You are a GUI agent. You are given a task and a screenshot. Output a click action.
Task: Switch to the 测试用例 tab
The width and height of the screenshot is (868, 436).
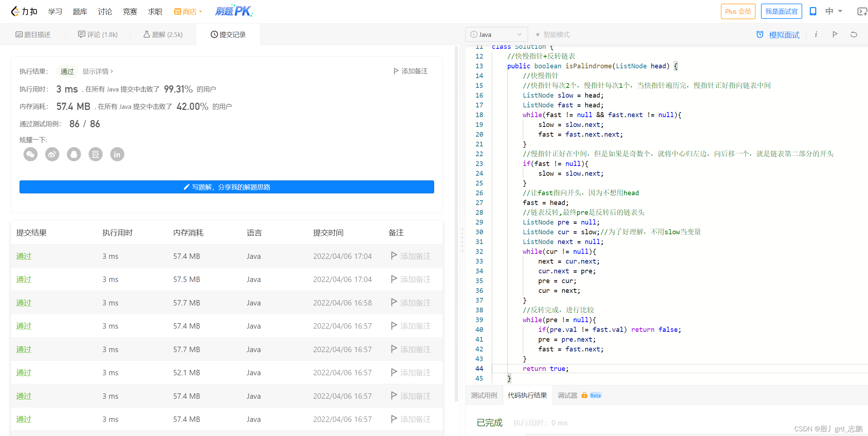(484, 396)
